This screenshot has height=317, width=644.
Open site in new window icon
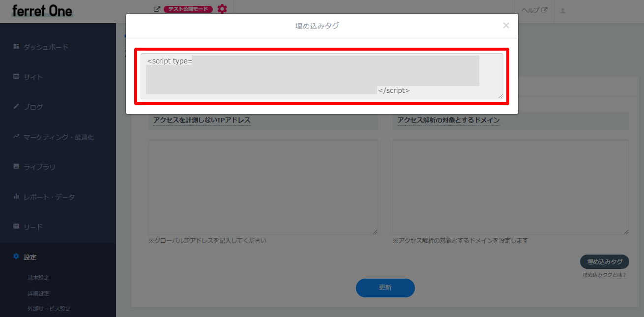tap(157, 9)
